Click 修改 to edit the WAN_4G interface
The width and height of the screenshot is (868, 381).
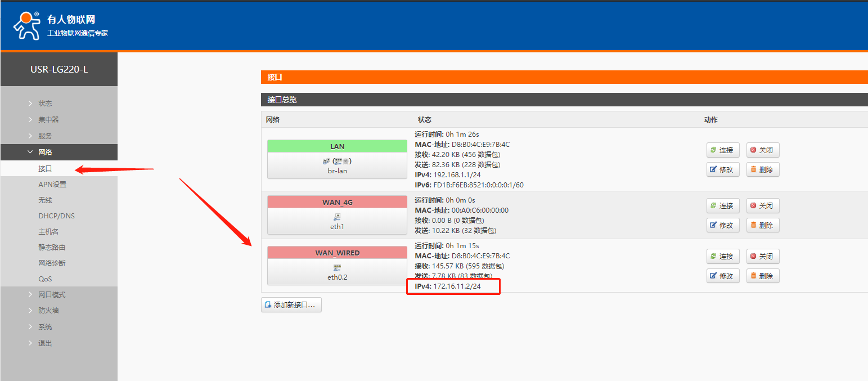tap(722, 225)
